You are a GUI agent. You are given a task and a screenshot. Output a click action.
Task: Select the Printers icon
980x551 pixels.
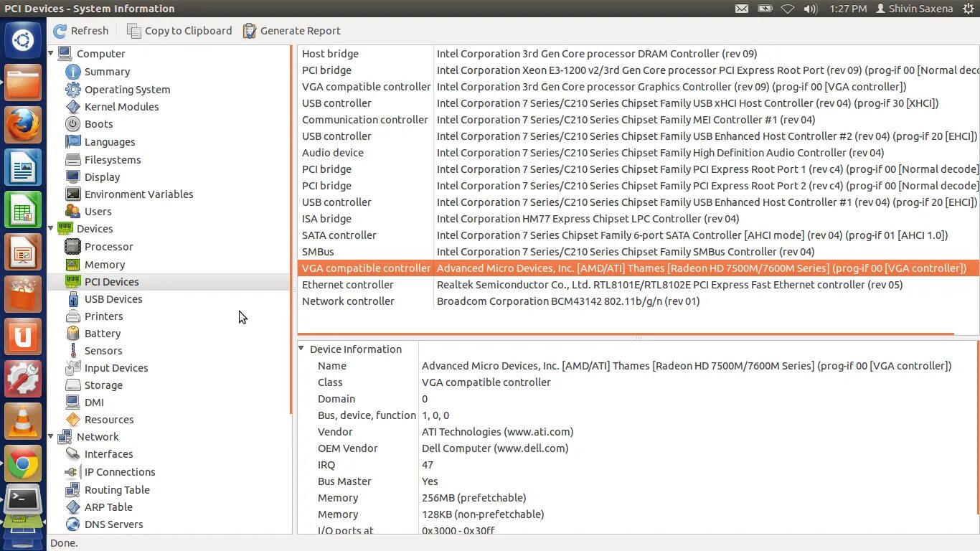(x=72, y=316)
